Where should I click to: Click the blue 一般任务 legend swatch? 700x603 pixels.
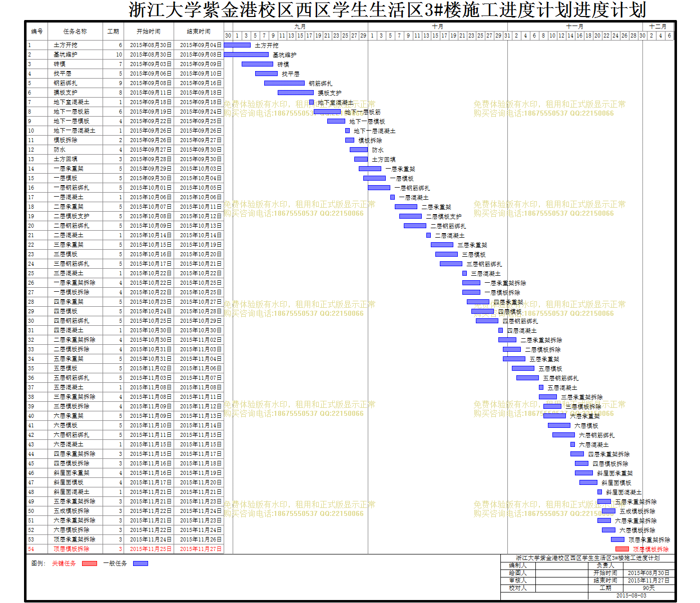(x=141, y=563)
